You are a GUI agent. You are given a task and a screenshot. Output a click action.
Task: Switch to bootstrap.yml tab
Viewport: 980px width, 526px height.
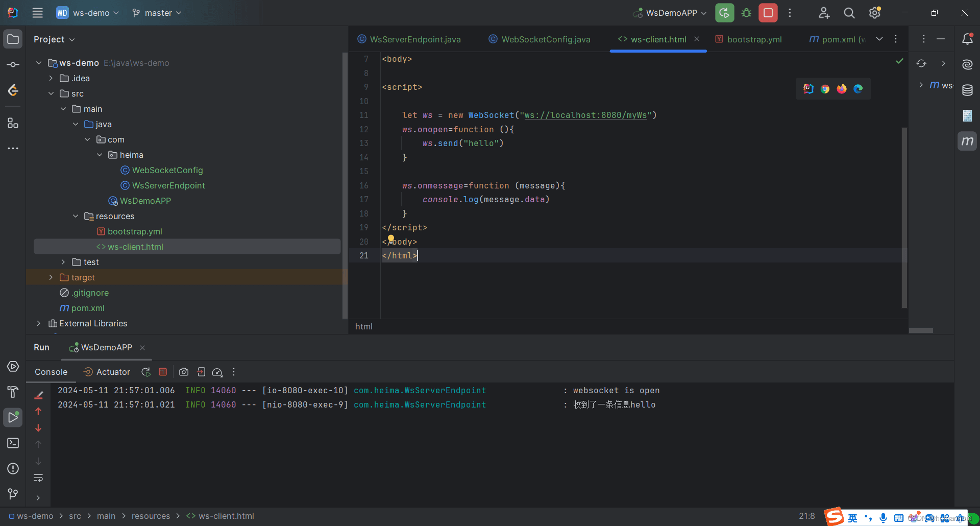coord(749,39)
